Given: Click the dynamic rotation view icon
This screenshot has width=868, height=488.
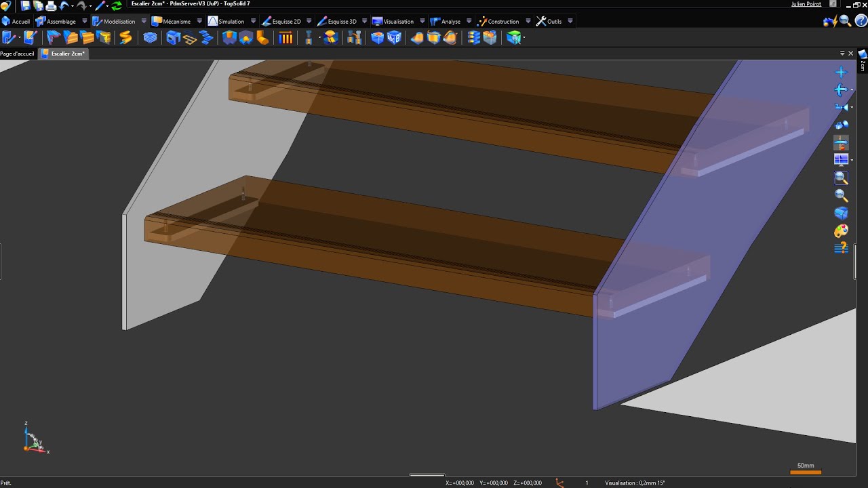Looking at the screenshot, I should [x=841, y=125].
